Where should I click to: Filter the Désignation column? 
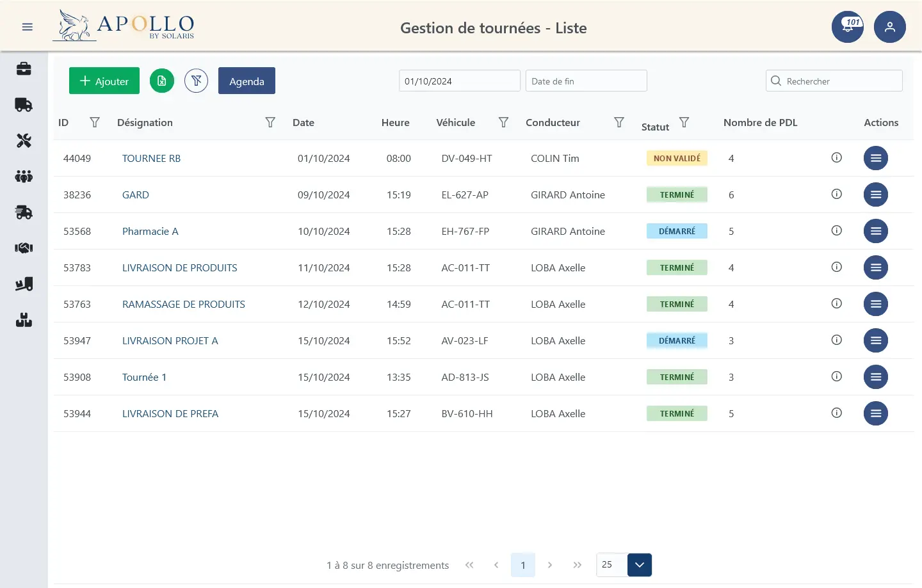click(270, 122)
